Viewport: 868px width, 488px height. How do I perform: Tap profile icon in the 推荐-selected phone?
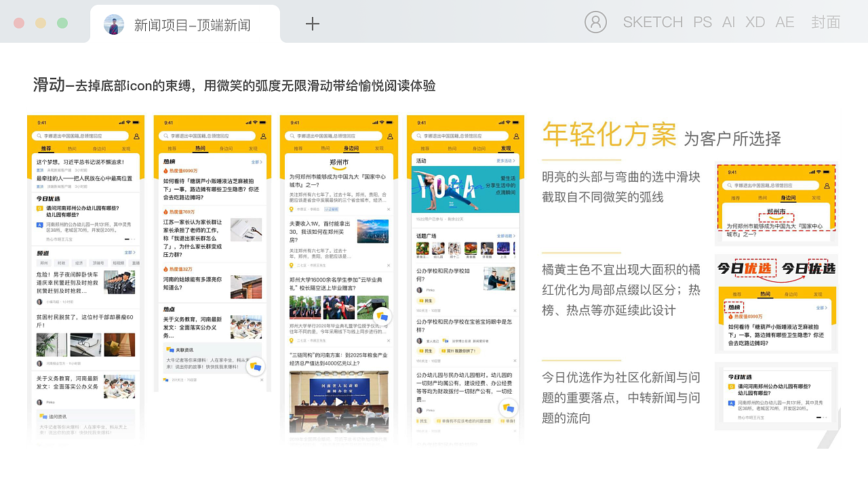(136, 136)
